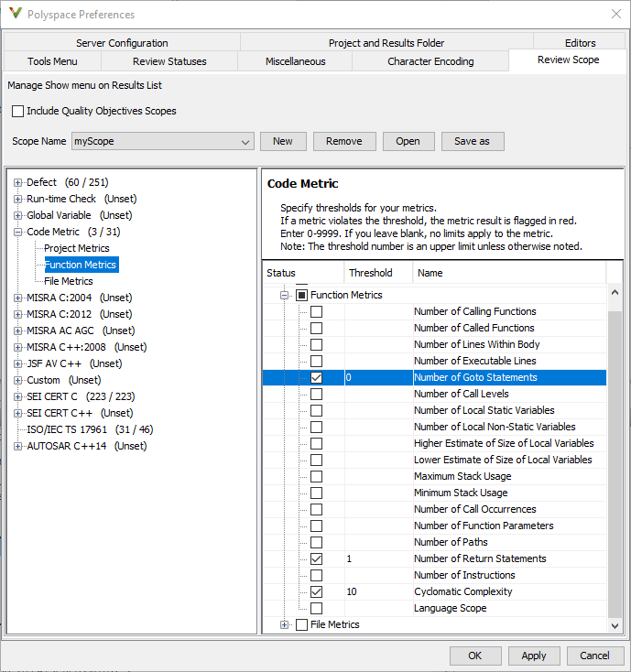Viewport: 631px width, 672px height.
Task: Click the Cancel button
Action: [594, 656]
